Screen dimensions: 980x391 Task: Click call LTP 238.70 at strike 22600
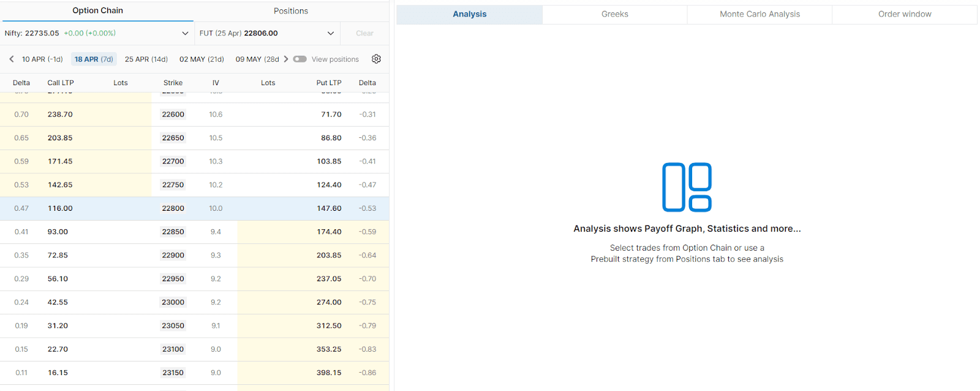[x=60, y=115]
